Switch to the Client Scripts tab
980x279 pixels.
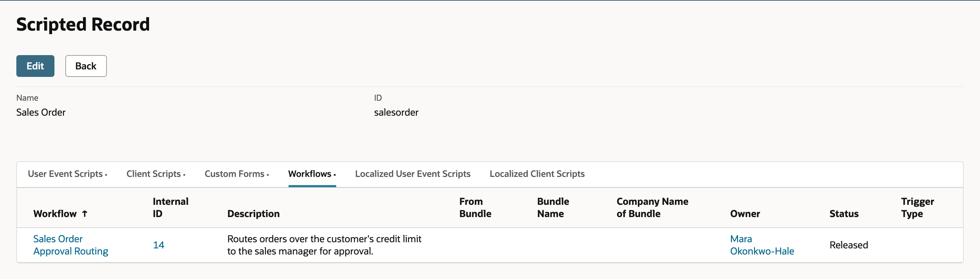tap(156, 174)
